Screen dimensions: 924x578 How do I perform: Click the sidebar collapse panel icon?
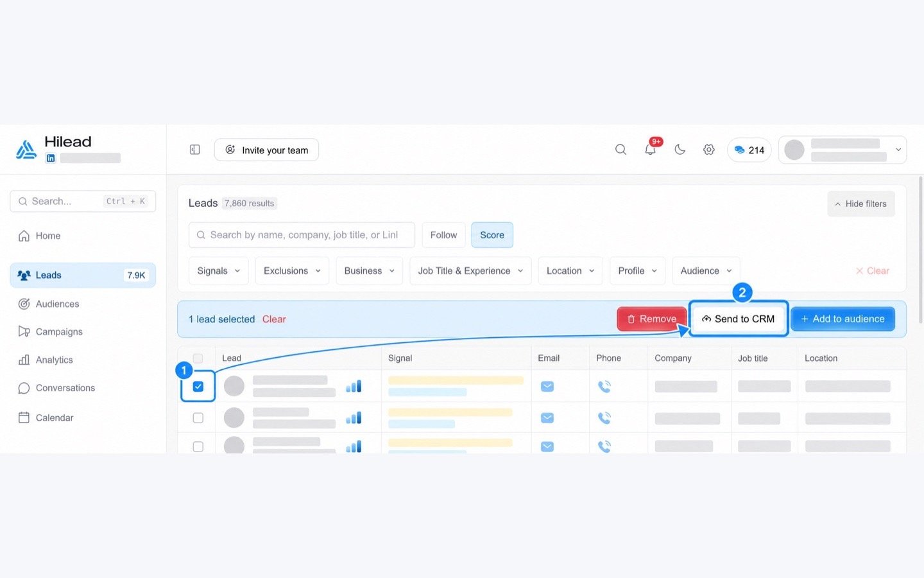195,150
